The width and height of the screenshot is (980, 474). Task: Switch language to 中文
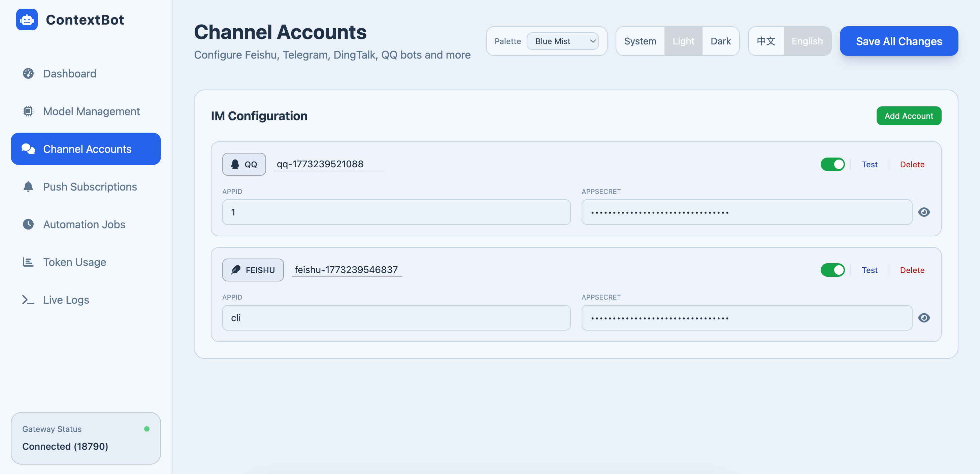(x=766, y=41)
